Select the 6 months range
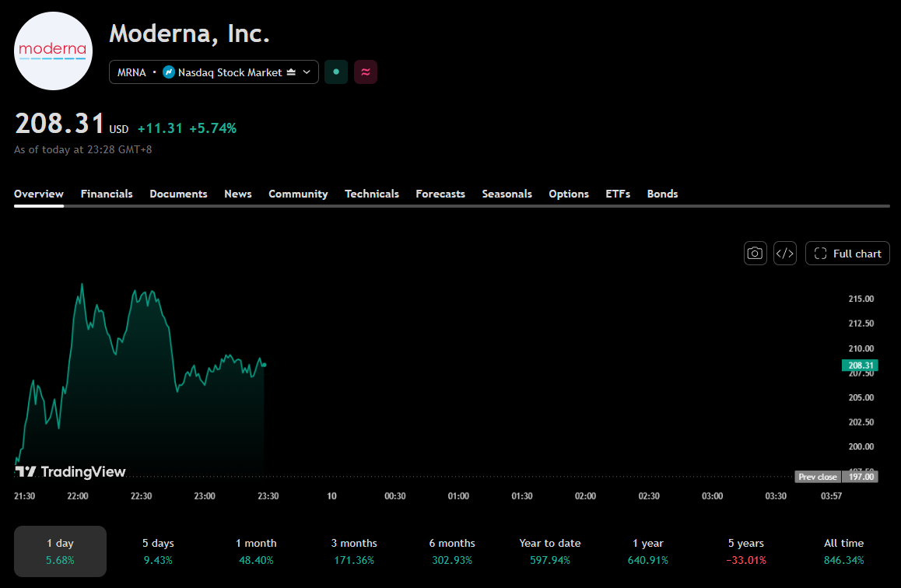The image size is (901, 588). coord(452,551)
